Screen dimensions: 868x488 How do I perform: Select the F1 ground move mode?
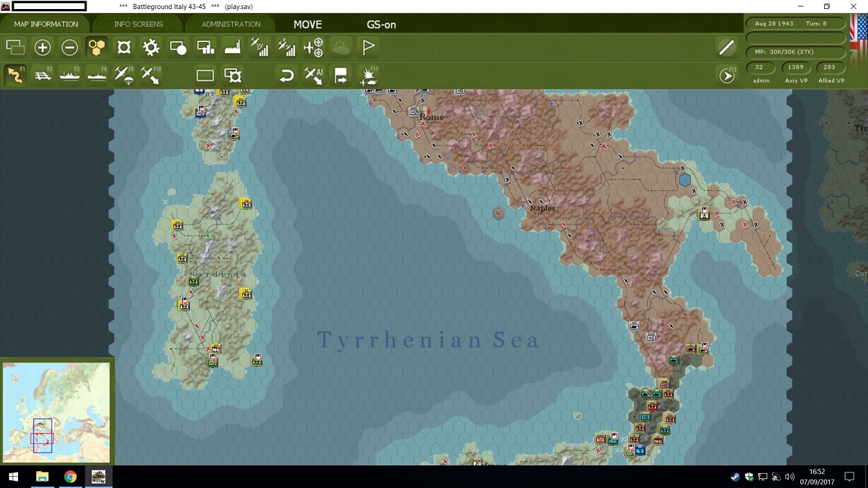tap(15, 75)
